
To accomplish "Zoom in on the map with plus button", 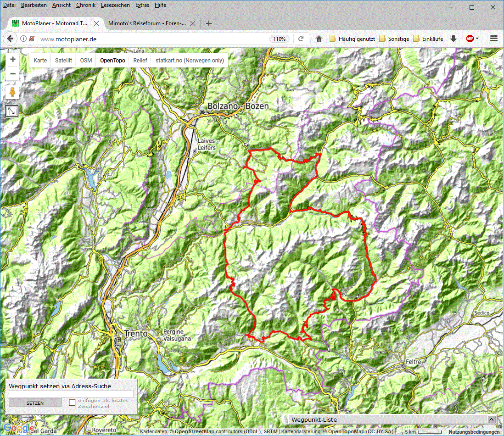I will click(x=13, y=60).
